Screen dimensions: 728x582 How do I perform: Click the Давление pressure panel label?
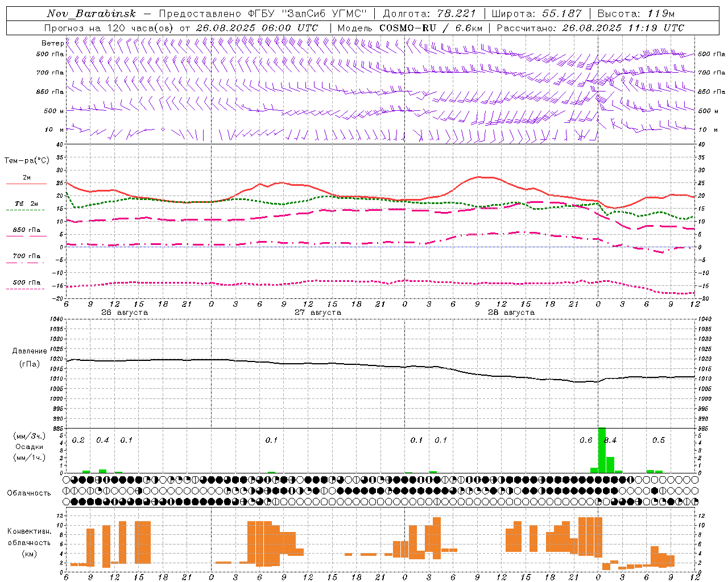tap(30, 351)
